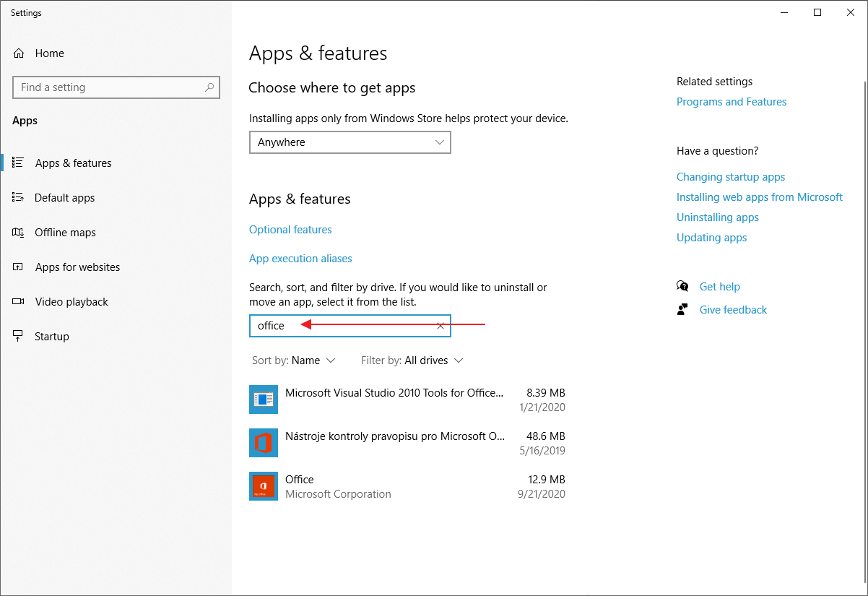Image resolution: width=868 pixels, height=596 pixels.
Task: Select the Office app name in the list
Action: point(300,480)
